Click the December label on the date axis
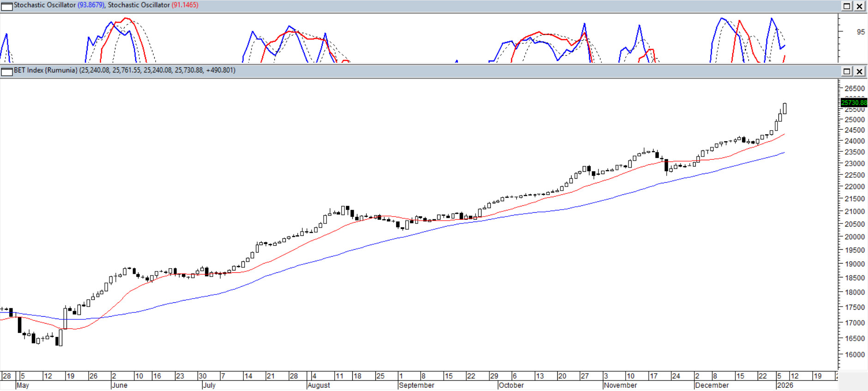 [711, 385]
